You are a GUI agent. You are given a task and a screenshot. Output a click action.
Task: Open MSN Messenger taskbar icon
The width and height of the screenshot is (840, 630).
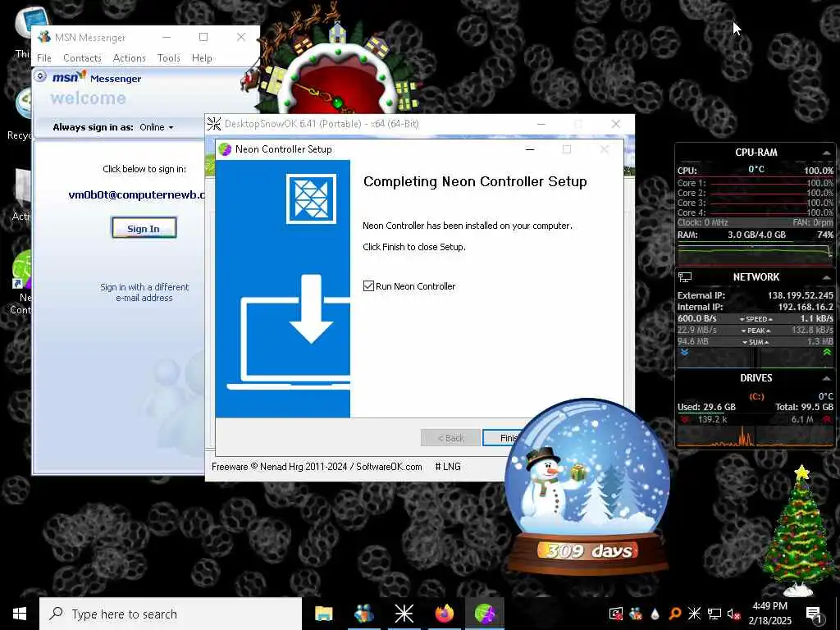pos(363,614)
